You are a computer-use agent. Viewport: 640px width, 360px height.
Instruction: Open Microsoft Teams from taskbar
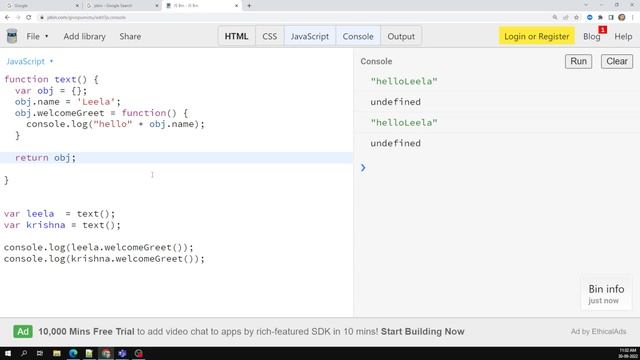(x=122, y=353)
